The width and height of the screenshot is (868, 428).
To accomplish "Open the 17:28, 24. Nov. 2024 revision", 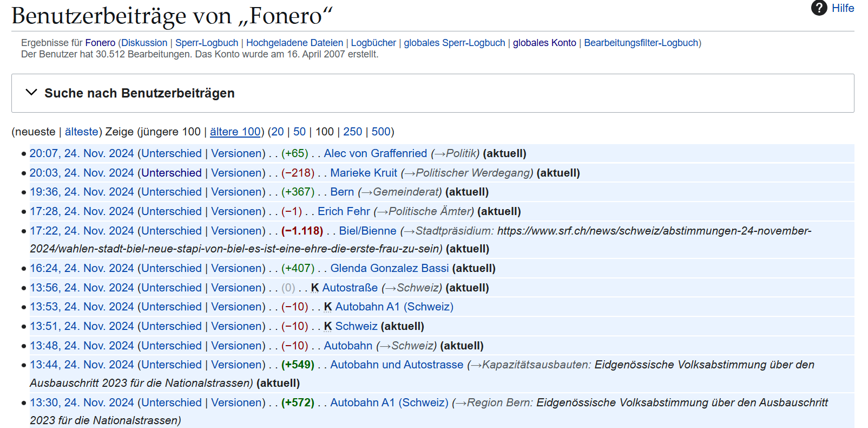I will pos(82,211).
